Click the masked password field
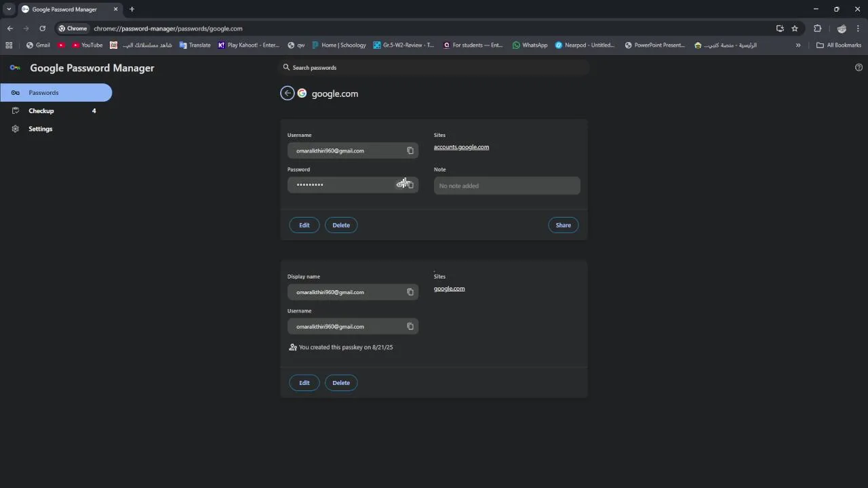This screenshot has width=868, height=488. coord(353,184)
